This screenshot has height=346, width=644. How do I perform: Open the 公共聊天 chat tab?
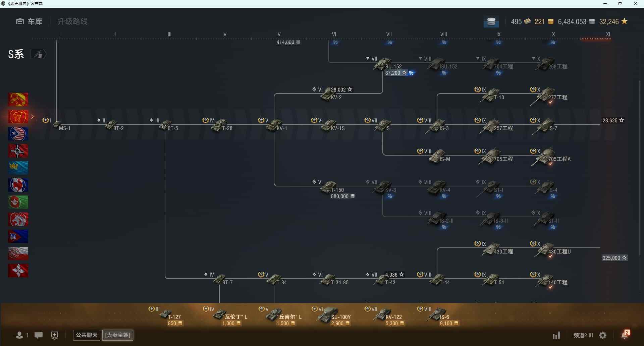87,335
